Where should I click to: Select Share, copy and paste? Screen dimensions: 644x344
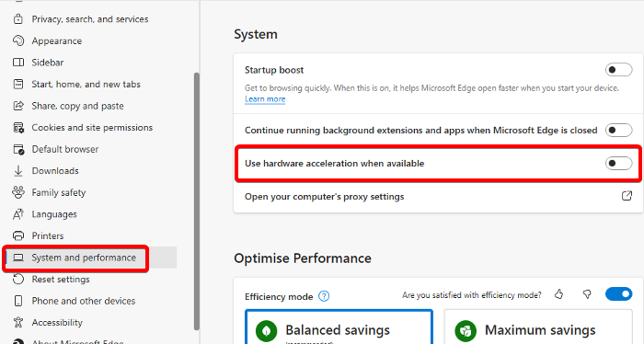click(77, 106)
